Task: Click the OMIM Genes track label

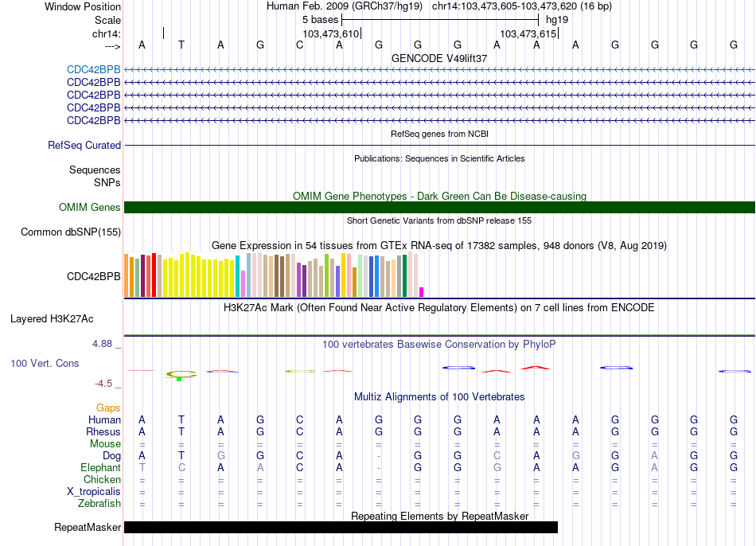Action: click(89, 208)
